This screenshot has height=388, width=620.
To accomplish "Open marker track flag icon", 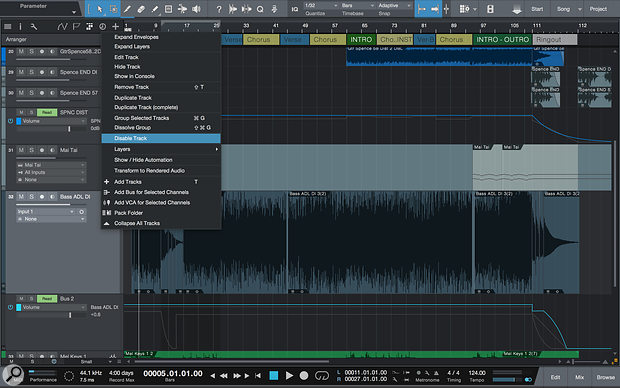I will 76,26.
